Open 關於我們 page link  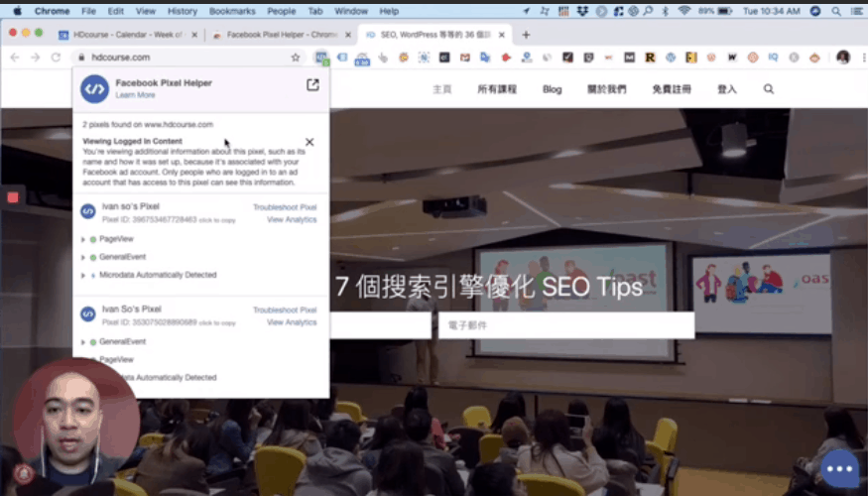607,89
